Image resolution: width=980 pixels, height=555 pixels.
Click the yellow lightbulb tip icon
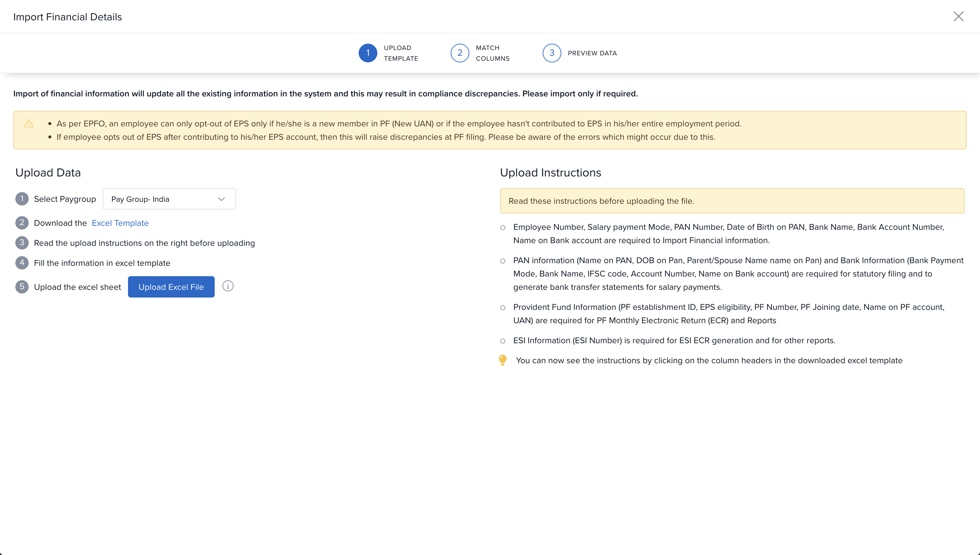tap(502, 360)
